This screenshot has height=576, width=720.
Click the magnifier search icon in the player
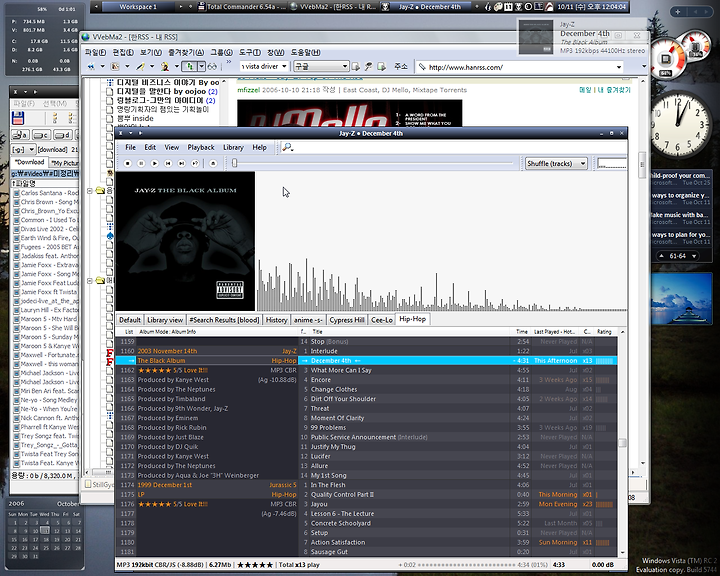tap(287, 147)
